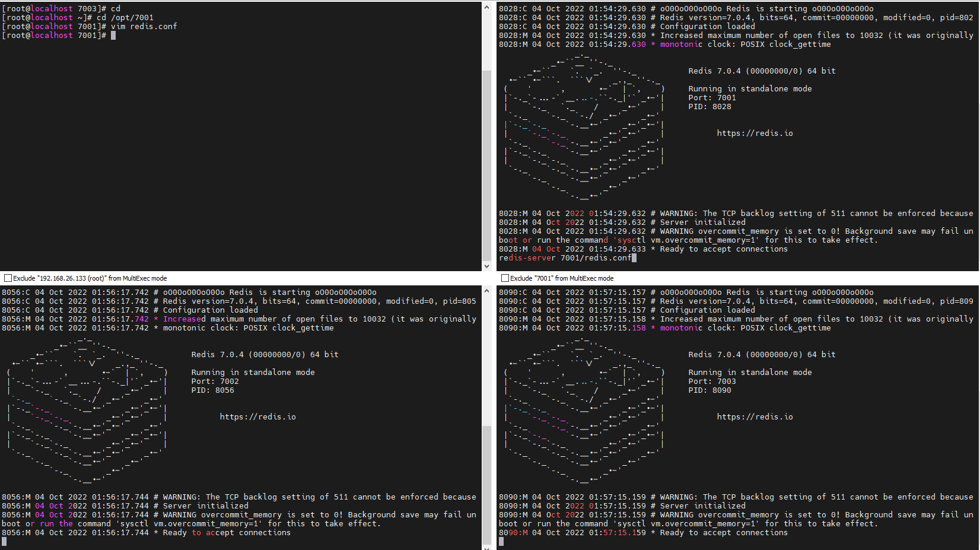
Task: Click the scroll-up arrow of the port 7002 terminal
Action: (x=486, y=291)
